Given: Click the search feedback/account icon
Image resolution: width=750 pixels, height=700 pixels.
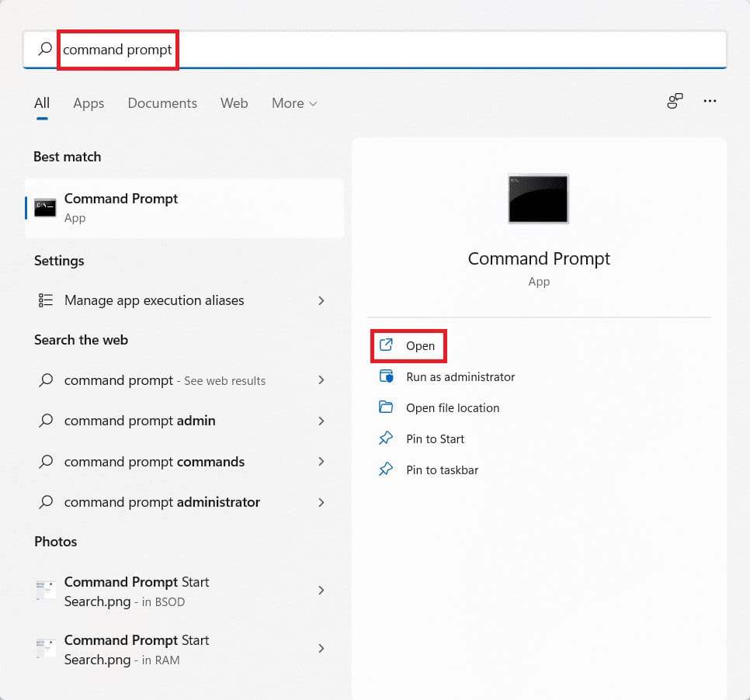Looking at the screenshot, I should click(x=675, y=101).
